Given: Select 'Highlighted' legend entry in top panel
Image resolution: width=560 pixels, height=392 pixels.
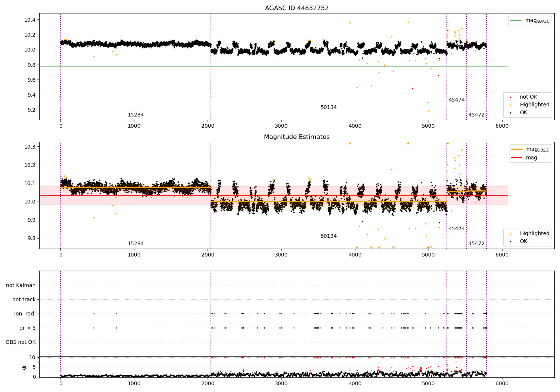Looking at the screenshot, I should pyautogui.click(x=535, y=105).
